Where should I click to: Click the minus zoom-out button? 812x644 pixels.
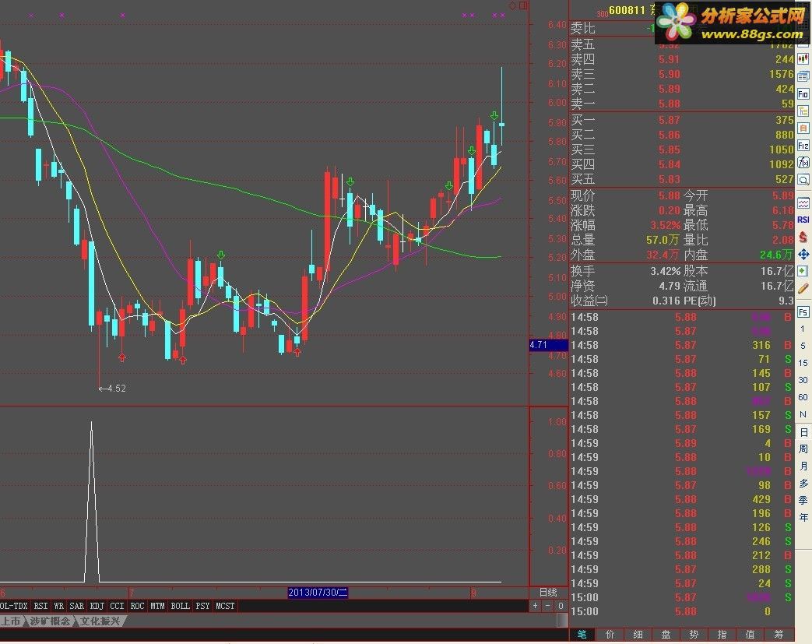pos(548,606)
